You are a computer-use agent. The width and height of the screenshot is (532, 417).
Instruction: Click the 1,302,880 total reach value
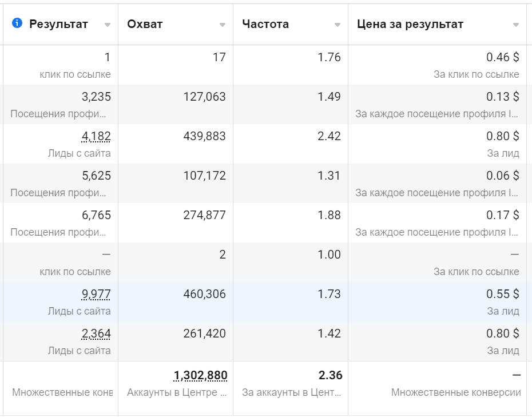[200, 375]
